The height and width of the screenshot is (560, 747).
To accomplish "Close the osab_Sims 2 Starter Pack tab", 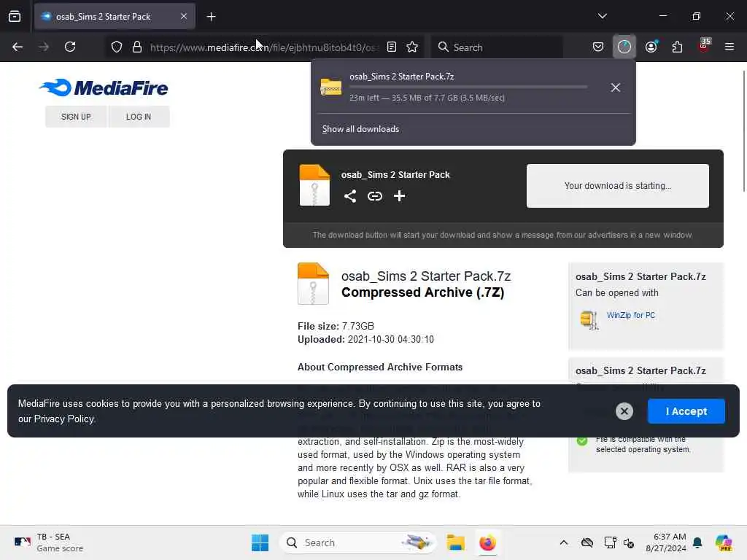I will click(184, 16).
